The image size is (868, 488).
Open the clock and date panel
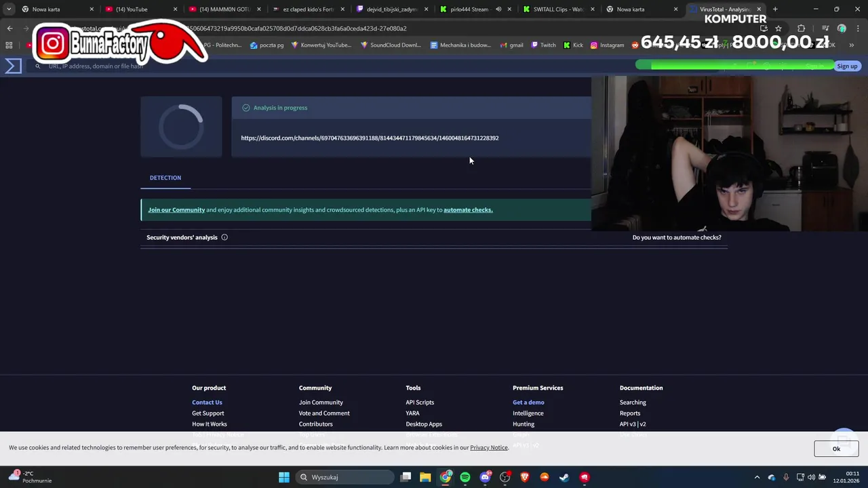pos(847,477)
